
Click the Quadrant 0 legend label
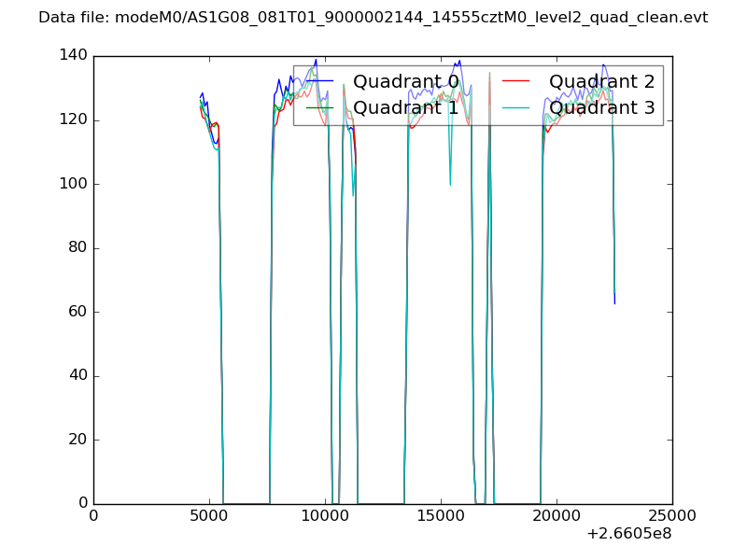click(x=406, y=81)
